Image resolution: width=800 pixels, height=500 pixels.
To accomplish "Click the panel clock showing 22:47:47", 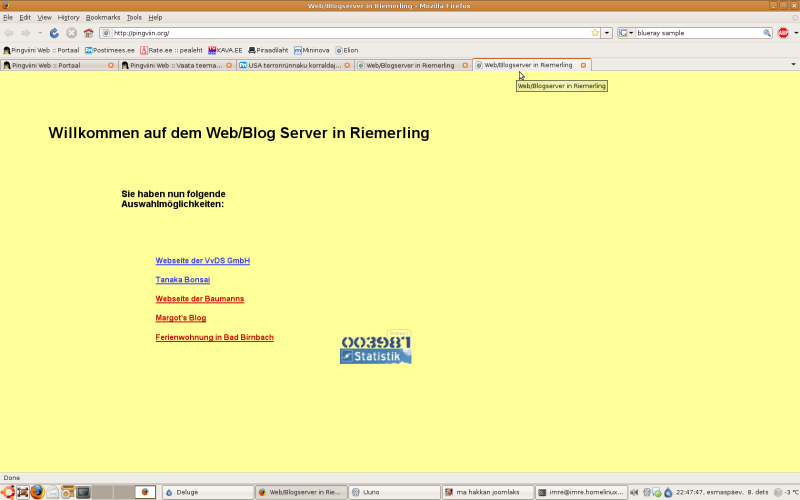I will tap(722, 492).
